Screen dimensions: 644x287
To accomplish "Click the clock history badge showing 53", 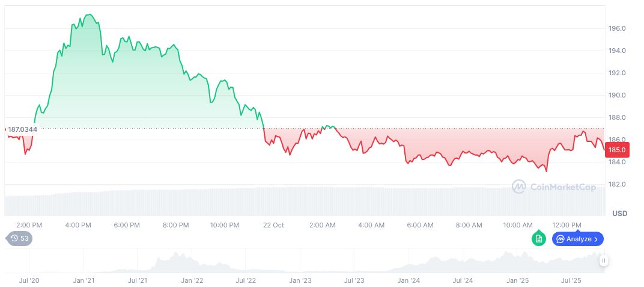I will [x=20, y=239].
